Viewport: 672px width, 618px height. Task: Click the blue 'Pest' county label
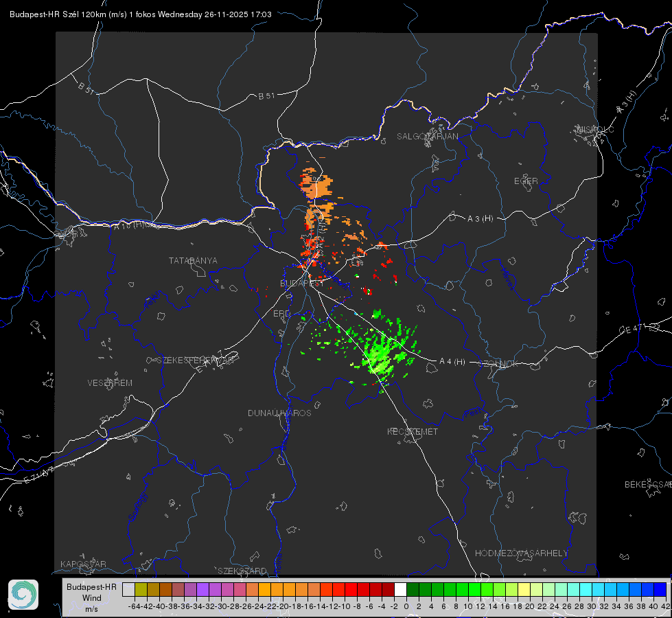[472, 413]
